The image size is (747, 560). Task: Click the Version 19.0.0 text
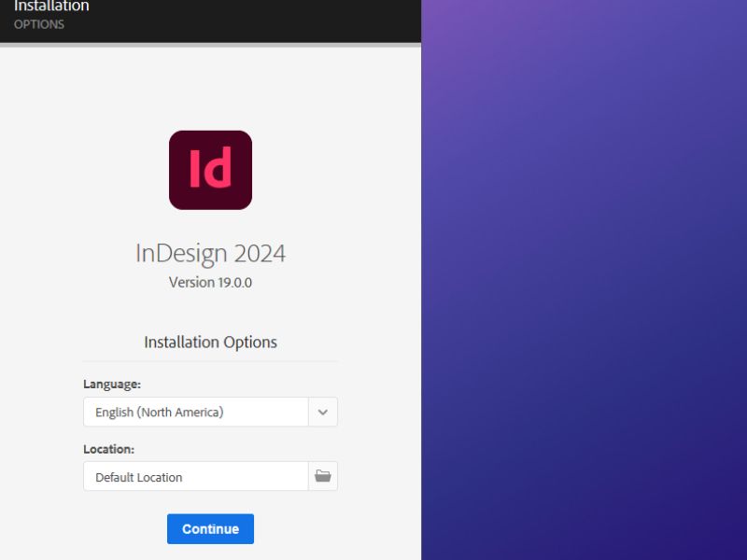(210, 282)
